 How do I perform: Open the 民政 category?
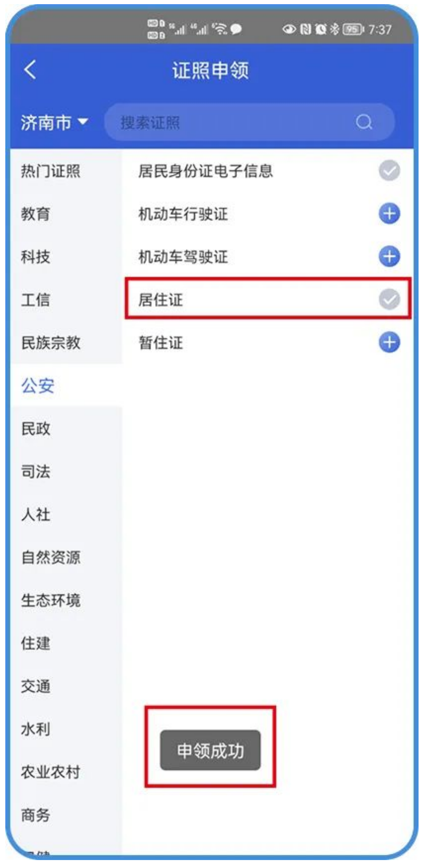[36, 429]
